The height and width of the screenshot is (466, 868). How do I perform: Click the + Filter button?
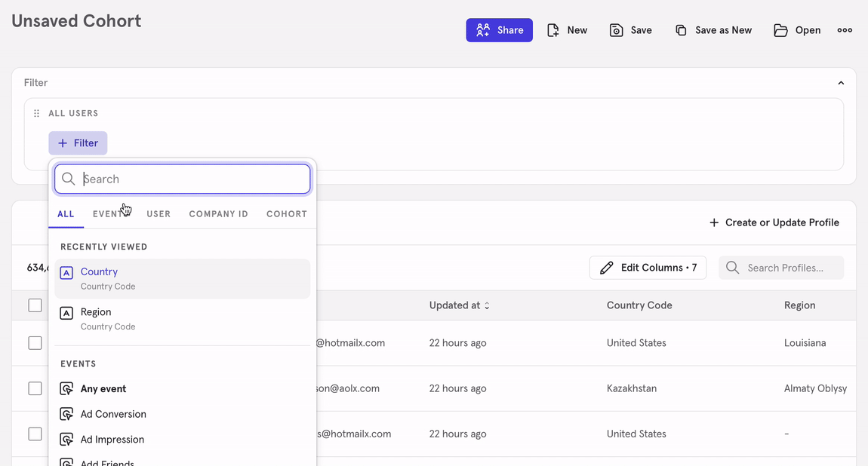pos(78,143)
